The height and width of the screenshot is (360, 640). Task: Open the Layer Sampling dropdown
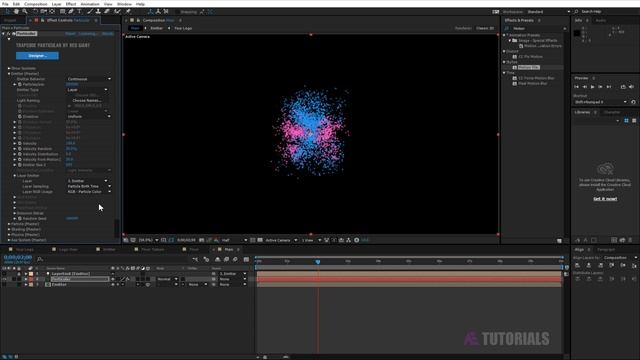click(89, 186)
